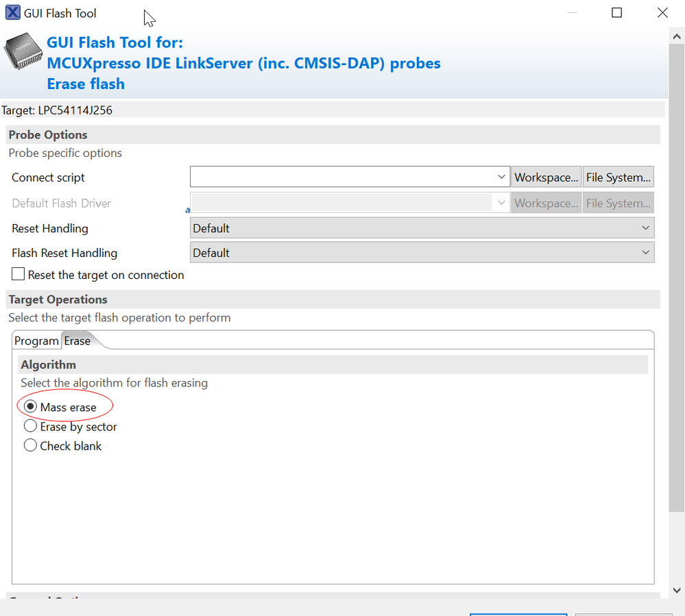Screen dimensions: 685x616
Task: Click 'Probe specific options' description text
Action: tap(65, 153)
